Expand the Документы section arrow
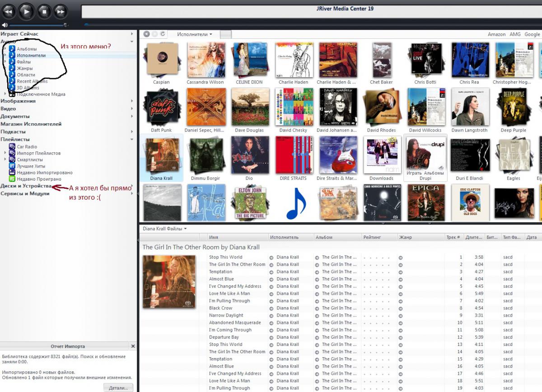 pyautogui.click(x=132, y=117)
